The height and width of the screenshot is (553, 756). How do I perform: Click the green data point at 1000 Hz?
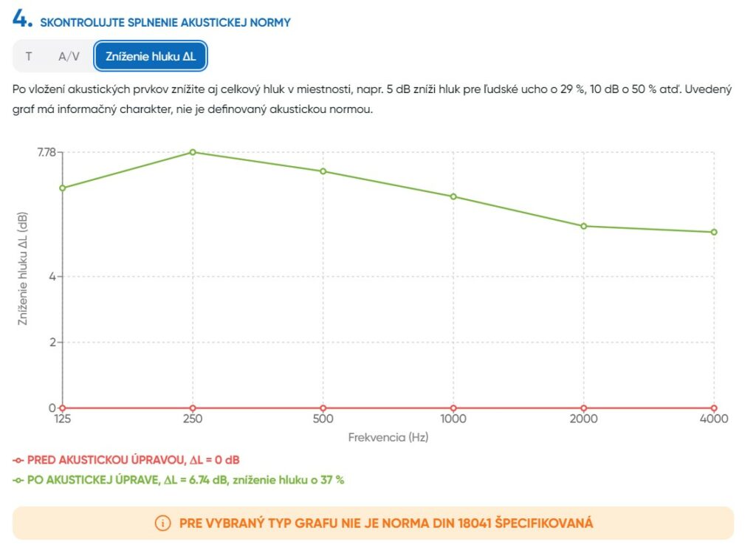[x=453, y=196]
